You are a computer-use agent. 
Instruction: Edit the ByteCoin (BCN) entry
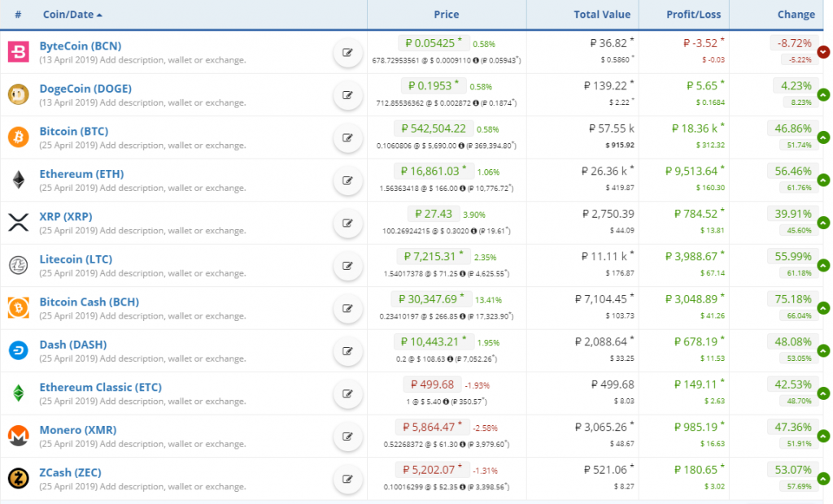[x=347, y=53]
